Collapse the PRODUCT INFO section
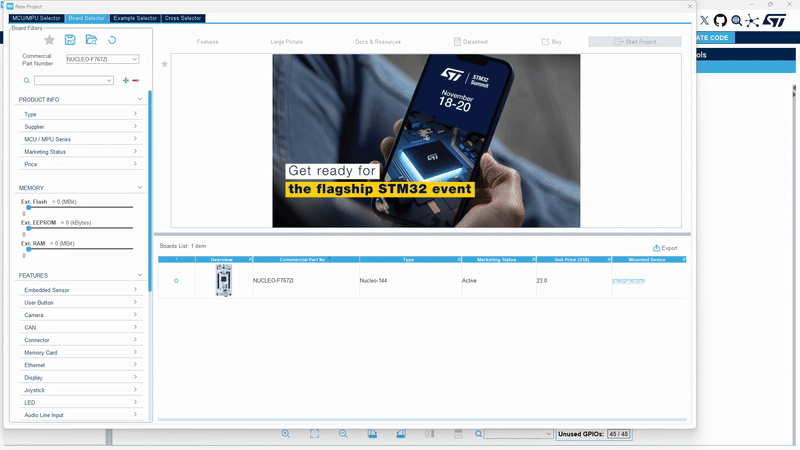Viewport: 800px width, 450px height. click(140, 99)
